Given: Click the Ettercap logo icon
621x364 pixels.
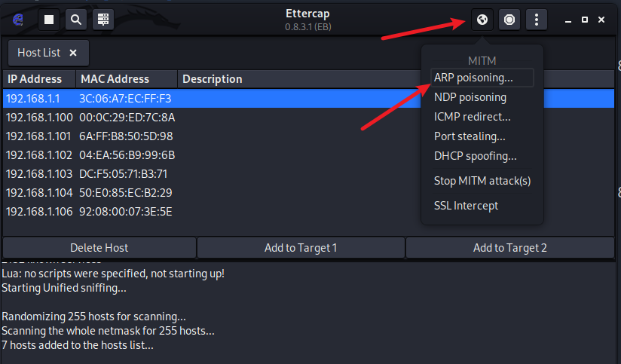Looking at the screenshot, I should point(18,20).
